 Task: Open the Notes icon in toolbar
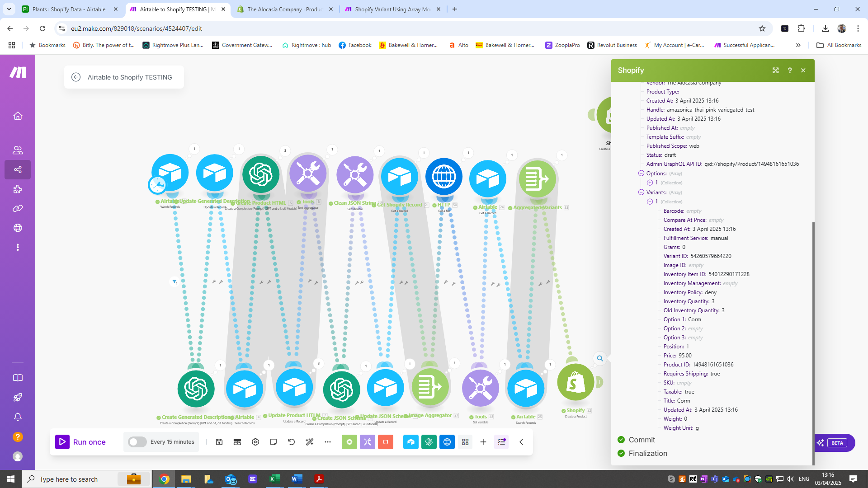click(x=274, y=442)
